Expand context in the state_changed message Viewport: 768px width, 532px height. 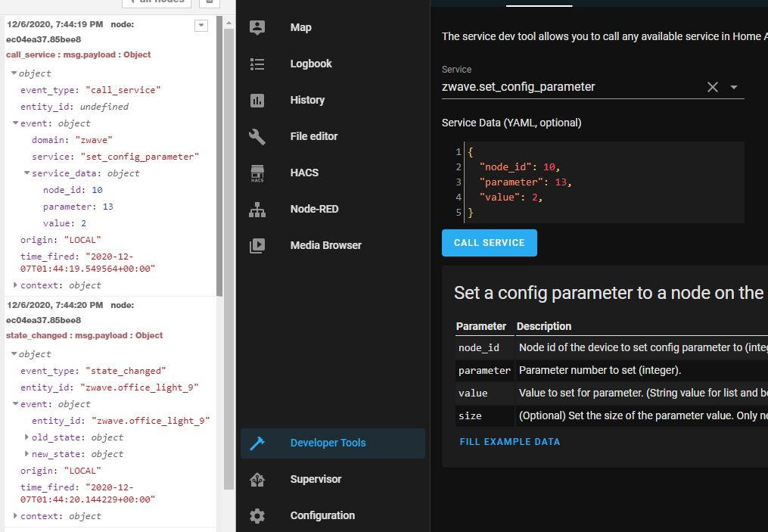coord(16,515)
